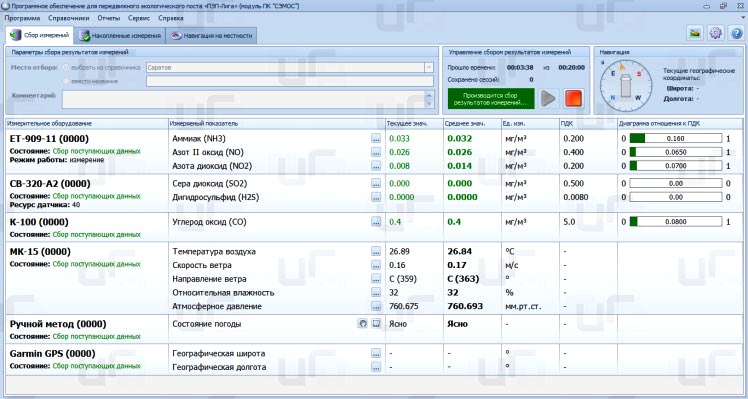The height and width of the screenshot is (399, 748).
Task: Open details button for Относительная влажность
Action: tap(376, 293)
